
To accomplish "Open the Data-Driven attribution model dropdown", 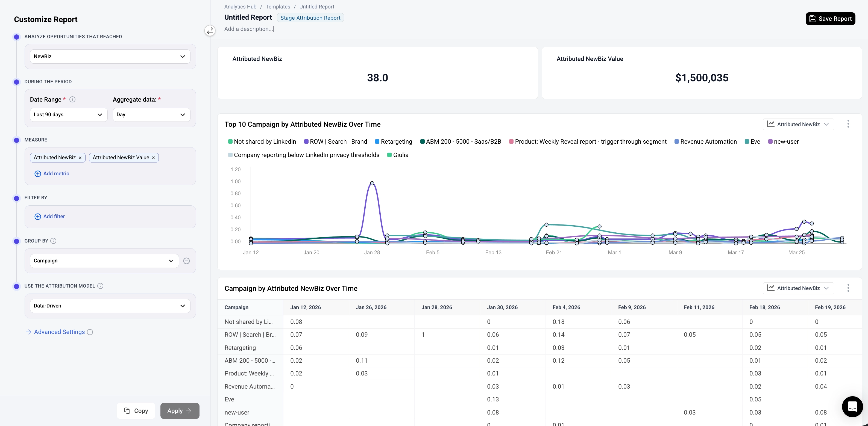I will pyautogui.click(x=110, y=306).
